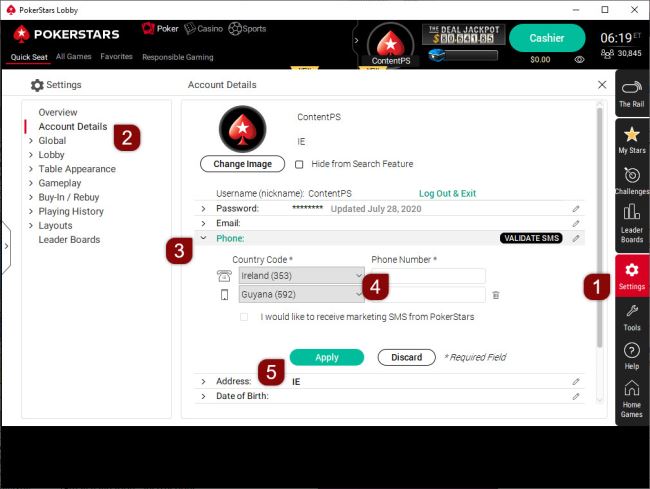Switch to Quick Seat tab
Screen dimensions: 650x489
29,57
